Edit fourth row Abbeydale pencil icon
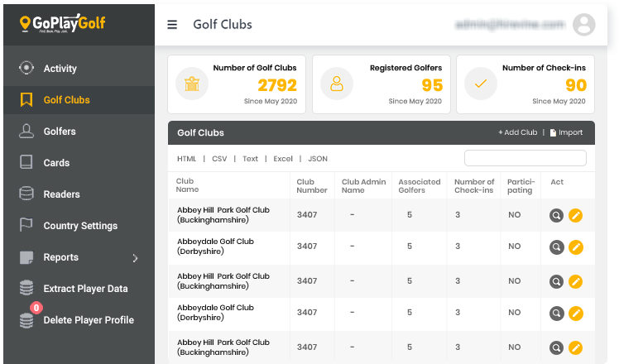 [x=576, y=314]
